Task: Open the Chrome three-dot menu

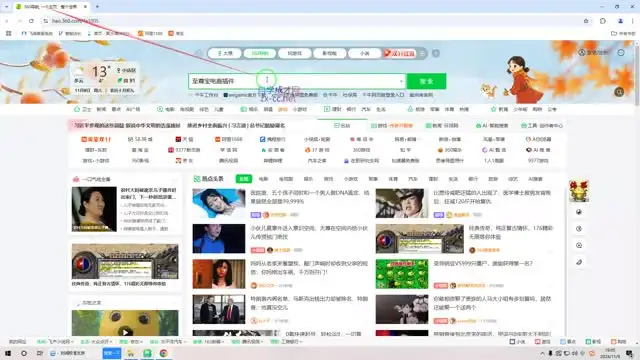Action: point(633,21)
